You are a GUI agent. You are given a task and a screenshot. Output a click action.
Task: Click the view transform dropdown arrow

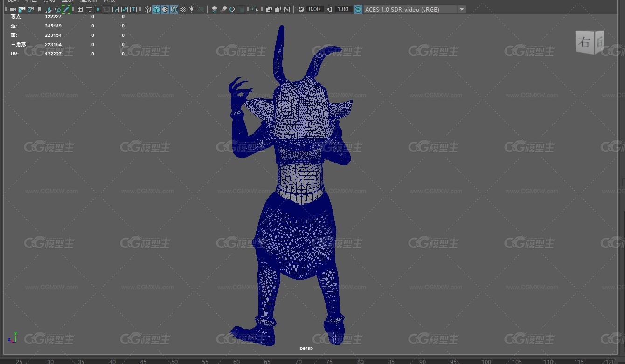pyautogui.click(x=461, y=9)
